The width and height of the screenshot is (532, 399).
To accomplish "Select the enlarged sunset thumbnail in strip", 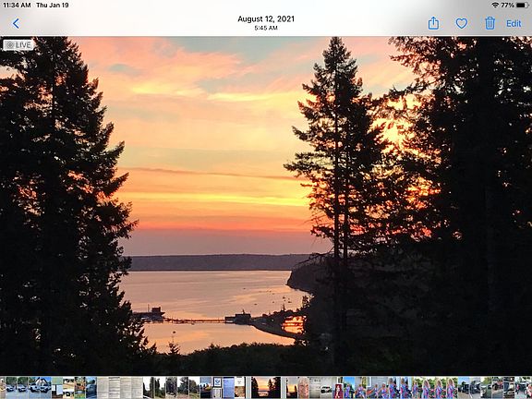I will (x=266, y=387).
